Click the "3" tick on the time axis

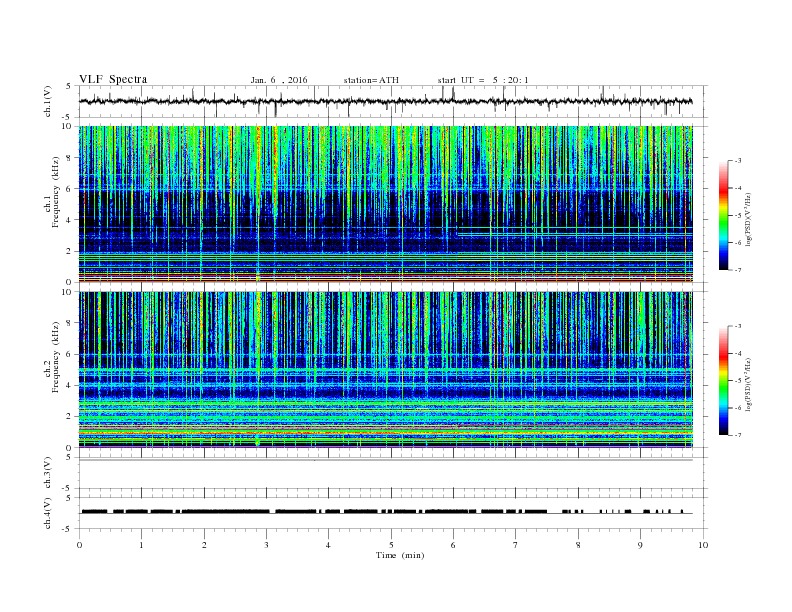[x=266, y=545]
